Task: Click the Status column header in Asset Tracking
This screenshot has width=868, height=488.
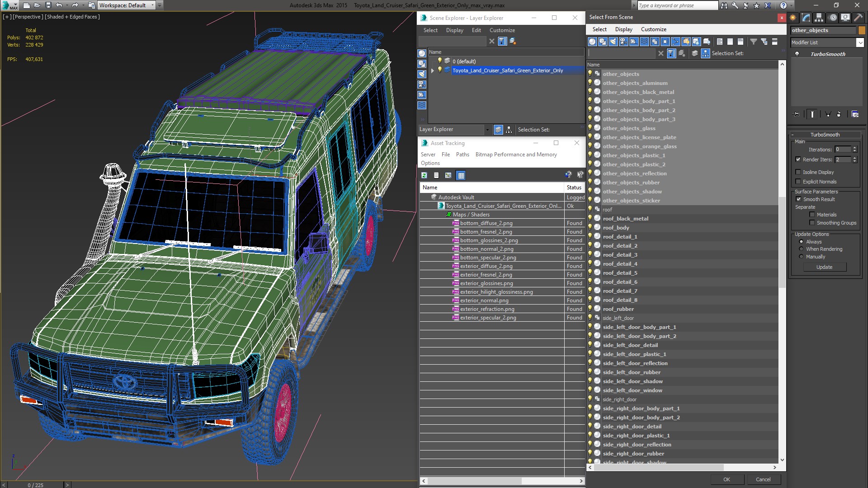Action: [x=574, y=188]
